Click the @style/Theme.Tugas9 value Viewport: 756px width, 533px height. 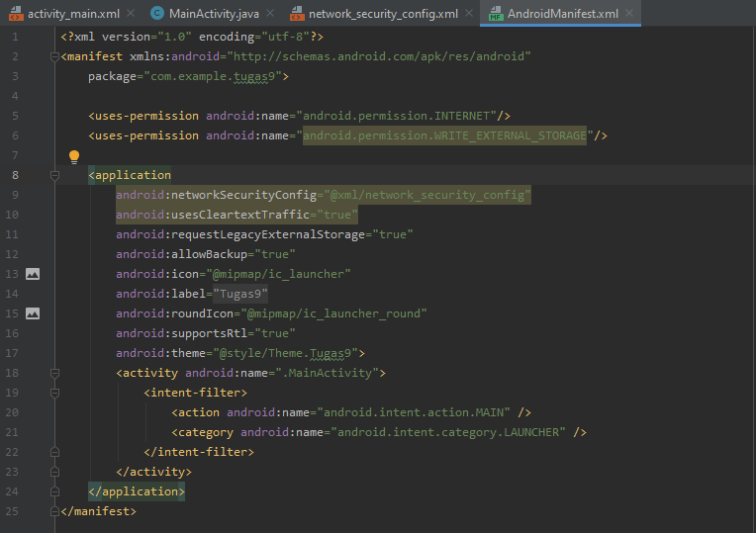coord(285,353)
